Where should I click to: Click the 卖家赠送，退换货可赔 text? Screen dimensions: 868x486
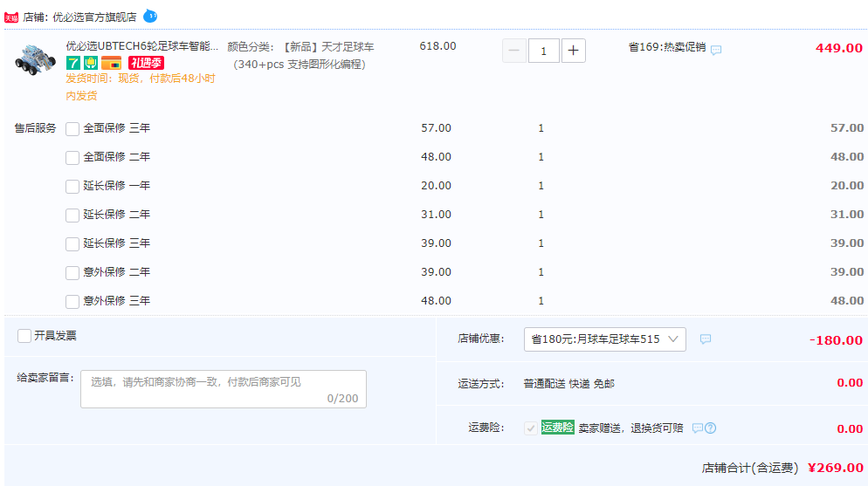(631, 428)
